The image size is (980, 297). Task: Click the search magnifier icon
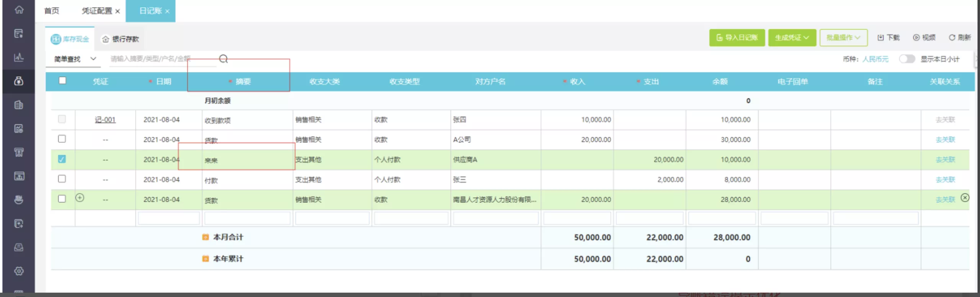pyautogui.click(x=224, y=59)
